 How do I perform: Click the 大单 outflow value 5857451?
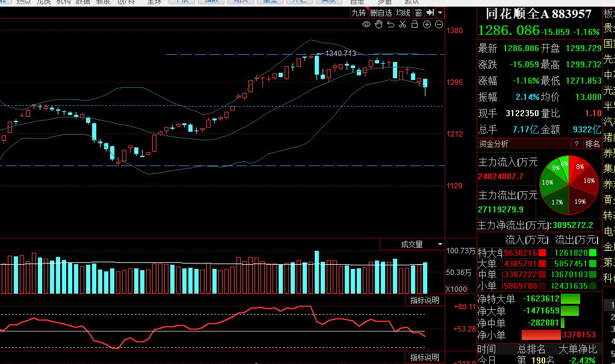pos(571,264)
